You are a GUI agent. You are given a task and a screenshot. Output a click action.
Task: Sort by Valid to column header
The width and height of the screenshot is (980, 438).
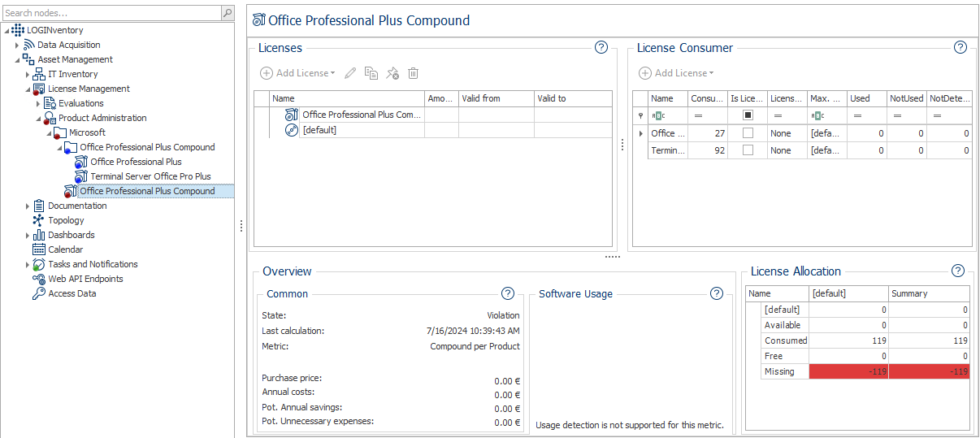pyautogui.click(x=572, y=98)
